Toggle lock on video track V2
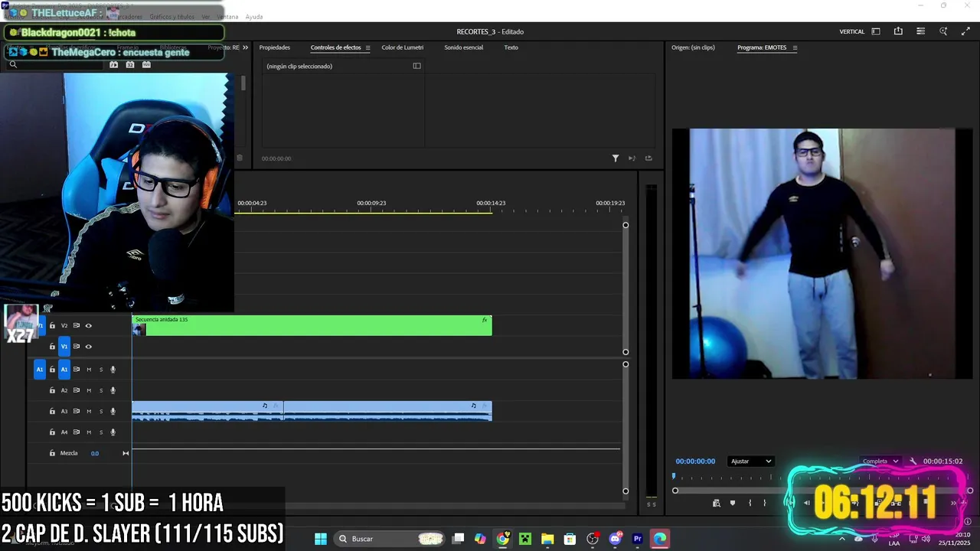Viewport: 980px width, 551px height. pos(52,326)
